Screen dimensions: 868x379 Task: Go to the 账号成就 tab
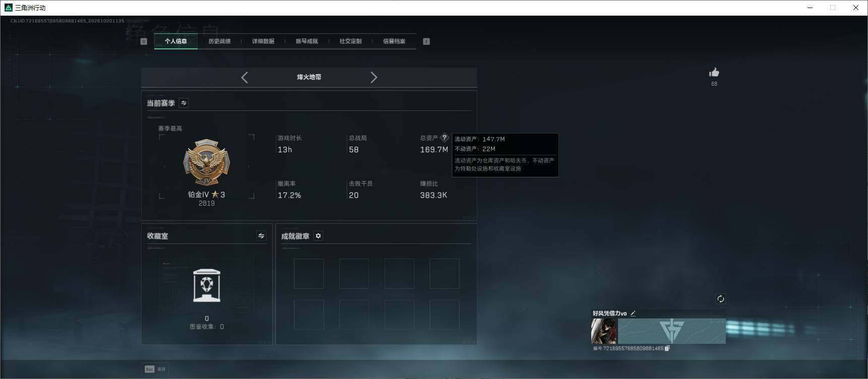[x=306, y=41]
